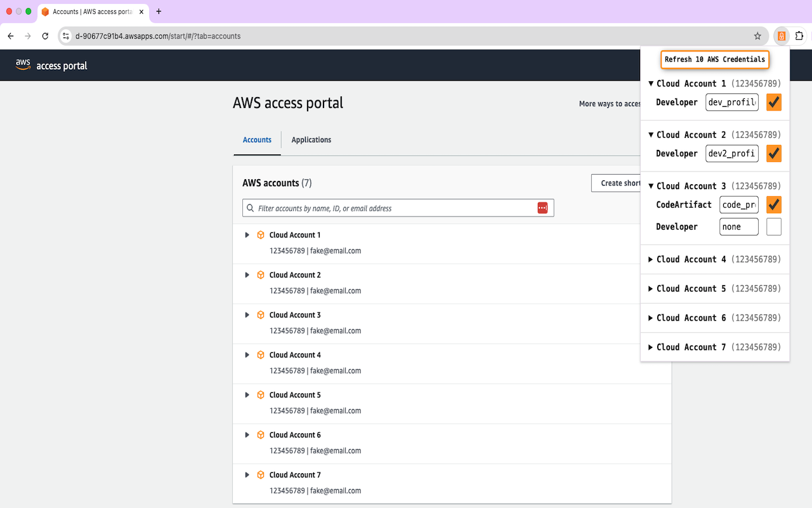Uncheck the Developer checkbox for Cloud Account 1
Image resolution: width=812 pixels, height=508 pixels.
click(x=773, y=102)
